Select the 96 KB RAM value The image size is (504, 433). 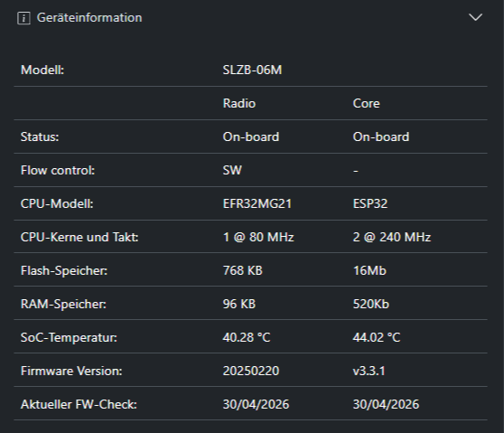(x=239, y=304)
